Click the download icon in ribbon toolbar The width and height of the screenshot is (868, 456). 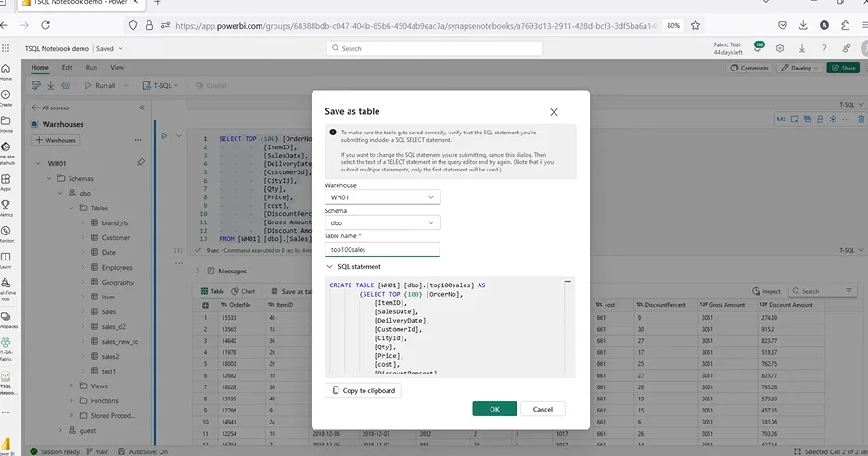tap(50, 85)
